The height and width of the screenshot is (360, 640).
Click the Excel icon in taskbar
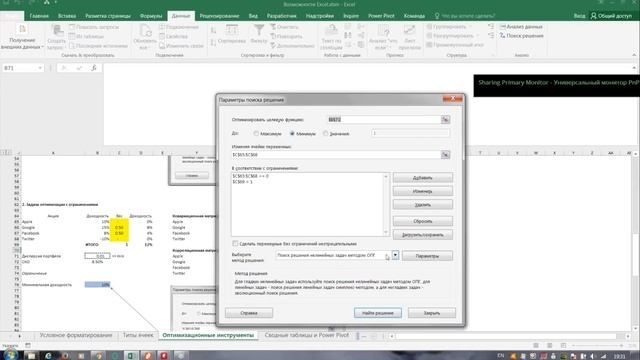pyautogui.click(x=131, y=356)
